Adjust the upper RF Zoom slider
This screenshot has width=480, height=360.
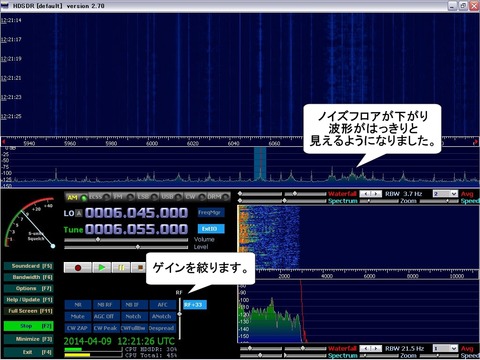(x=379, y=201)
